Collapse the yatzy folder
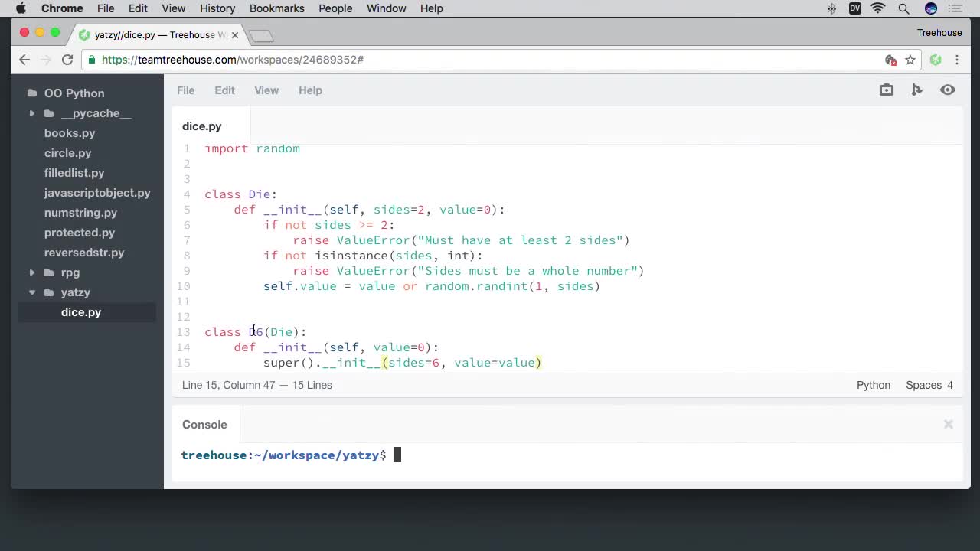 click(x=31, y=292)
